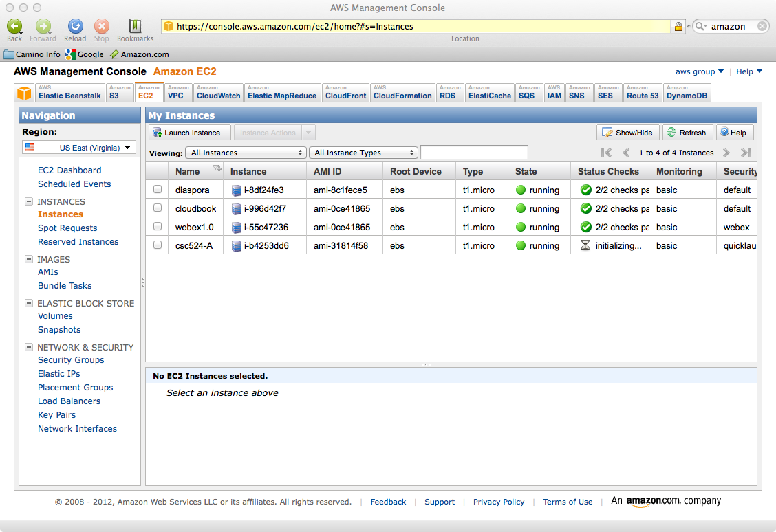Click the green check status icon for diaspora

pyautogui.click(x=586, y=190)
